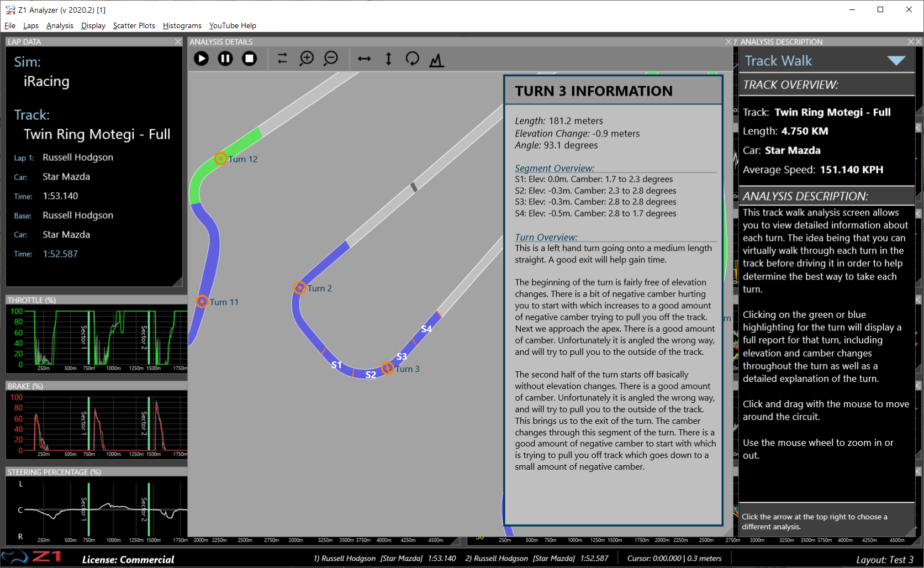
Task: Click status entry 1) Russell Hodgson 1:53.140
Action: [x=384, y=558]
